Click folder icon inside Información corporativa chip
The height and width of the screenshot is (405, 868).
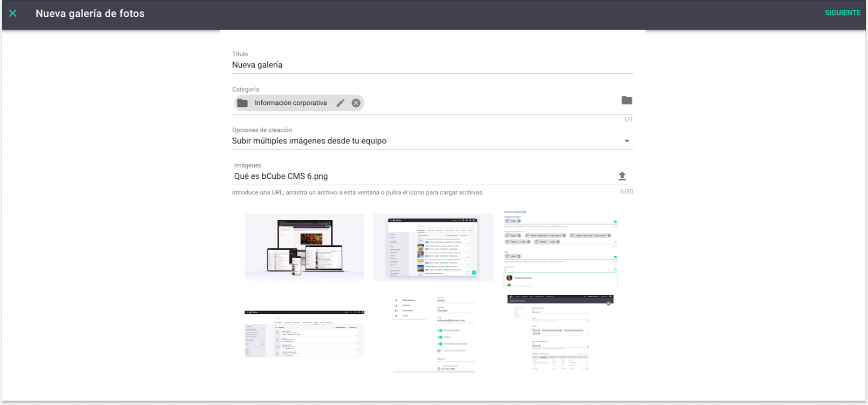[x=242, y=103]
